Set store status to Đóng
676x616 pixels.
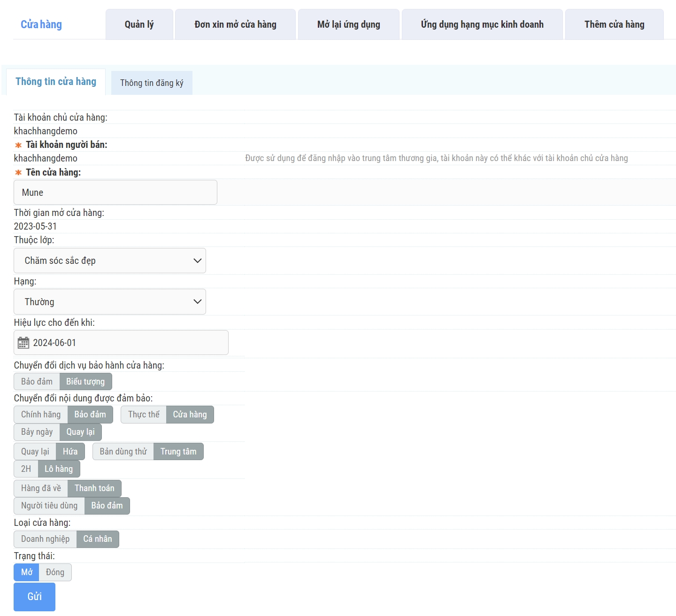[x=55, y=572]
